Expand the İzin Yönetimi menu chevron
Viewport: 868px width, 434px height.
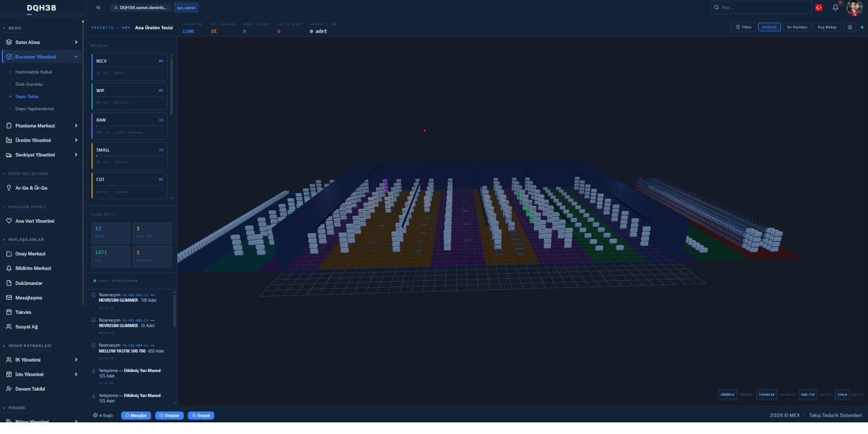(x=76, y=374)
